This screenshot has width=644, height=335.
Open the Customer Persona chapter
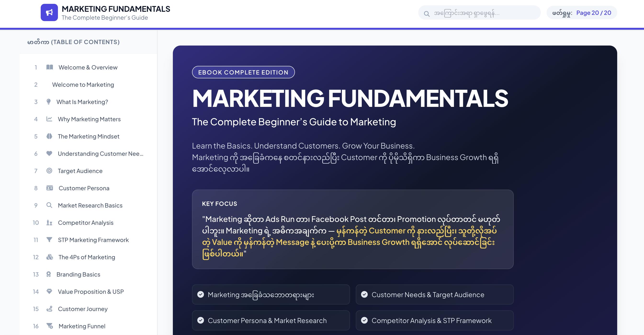pyautogui.click(x=88, y=188)
